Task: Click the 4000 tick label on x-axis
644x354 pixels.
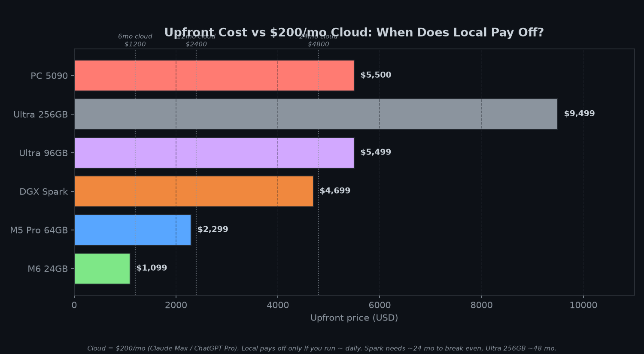Action: tap(278, 305)
